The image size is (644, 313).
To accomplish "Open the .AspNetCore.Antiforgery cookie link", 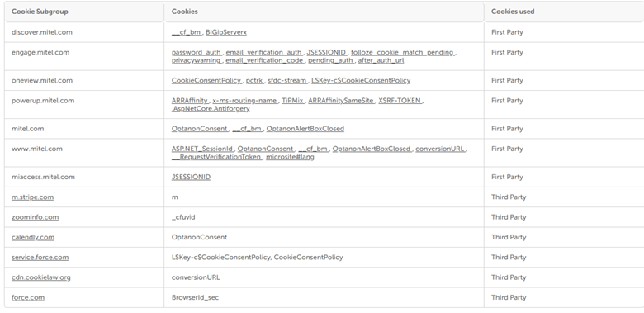I will coord(211,109).
